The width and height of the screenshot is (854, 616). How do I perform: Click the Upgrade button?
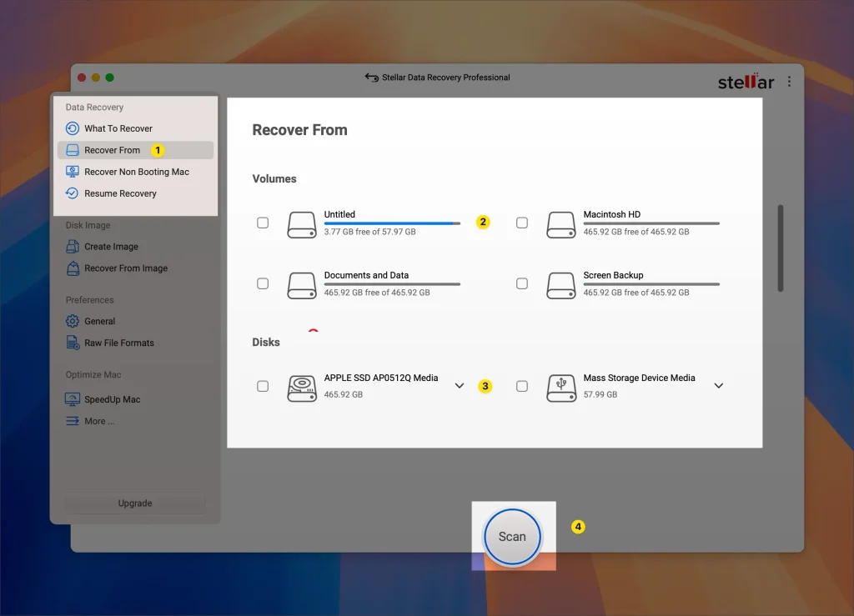pyautogui.click(x=134, y=503)
